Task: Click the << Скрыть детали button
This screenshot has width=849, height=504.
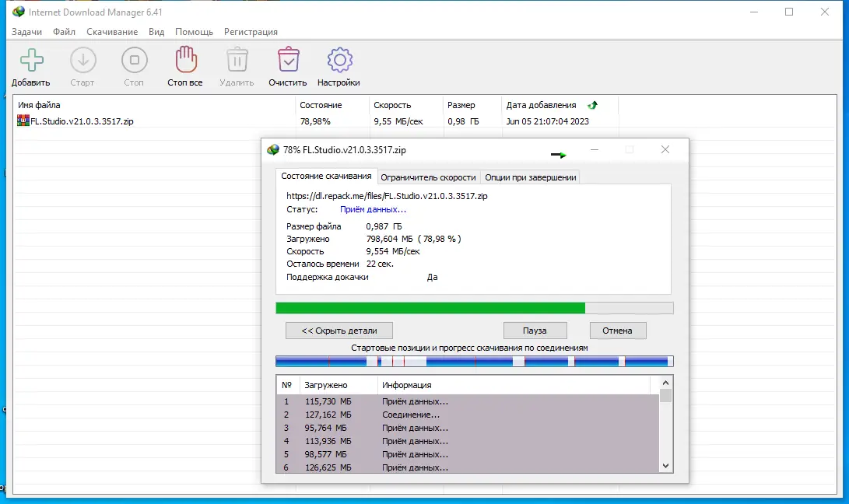Action: point(339,331)
